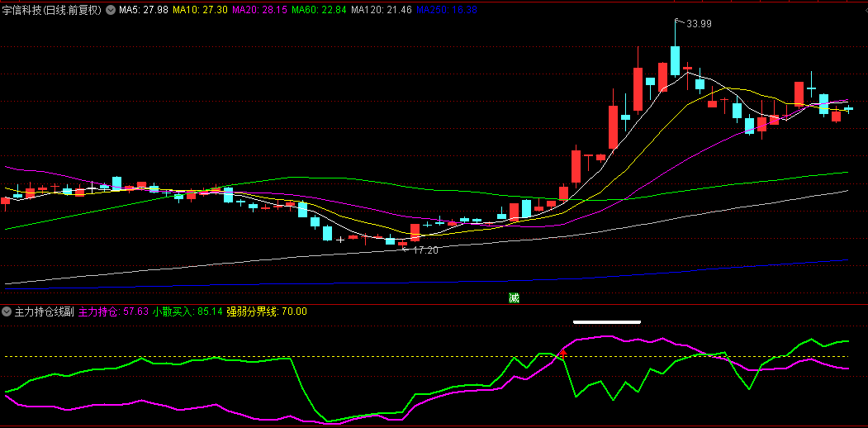
Task: Select the 主力持仓: 57.63 value
Action: (114, 311)
